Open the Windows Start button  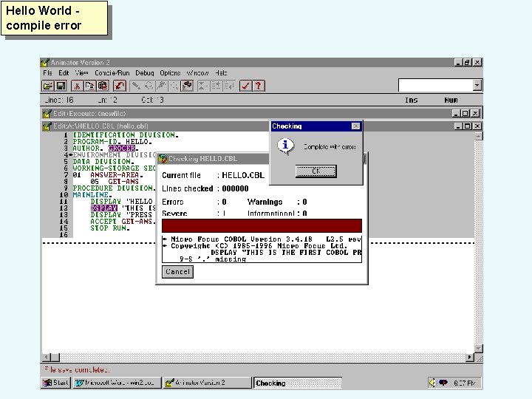[x=55, y=383]
